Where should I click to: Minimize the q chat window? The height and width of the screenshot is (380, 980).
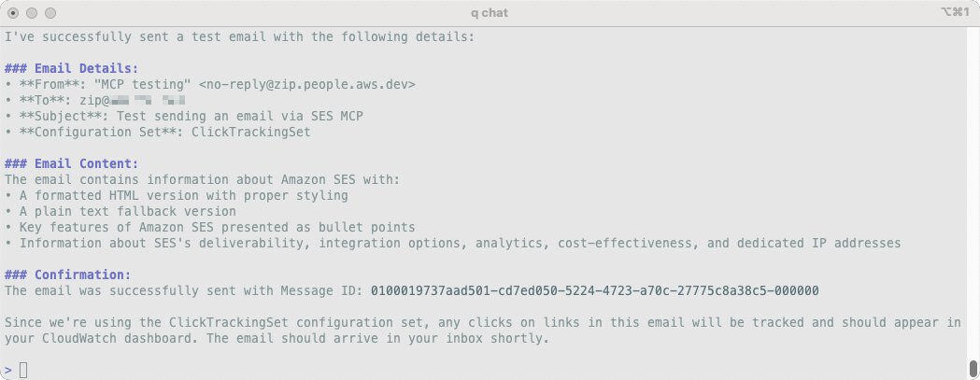click(32, 13)
